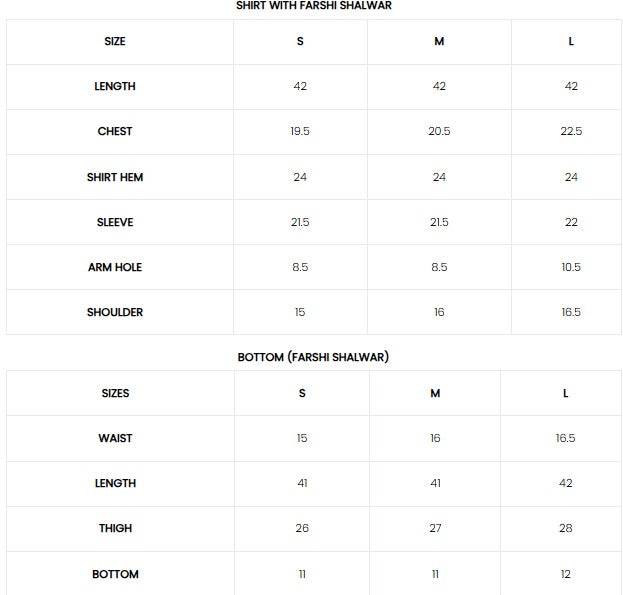
Task: Click the bottom value 12 for size L
Action: [x=566, y=574]
